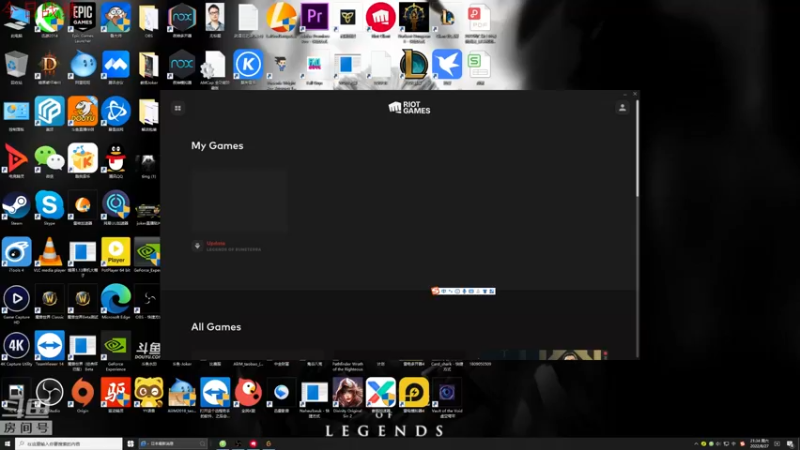Open the first Nox hexagon icon in top row
Image resolution: width=800 pixels, height=450 pixels.
point(182,17)
